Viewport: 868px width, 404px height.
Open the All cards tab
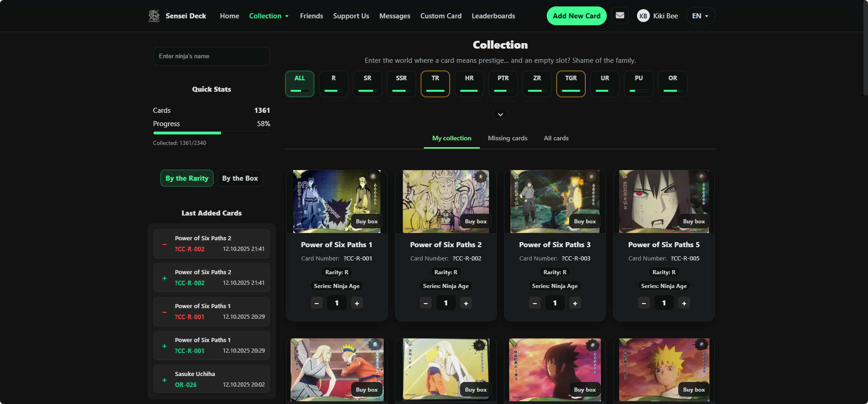pyautogui.click(x=556, y=138)
